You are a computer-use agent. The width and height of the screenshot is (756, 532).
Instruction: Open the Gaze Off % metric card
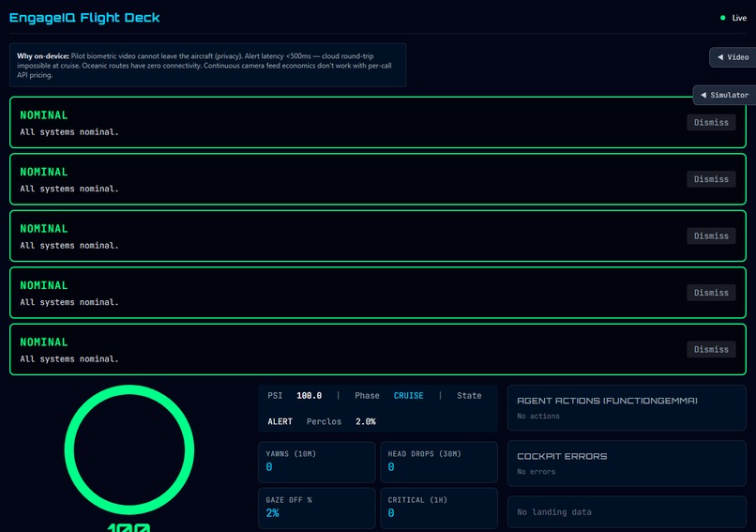tap(317, 508)
